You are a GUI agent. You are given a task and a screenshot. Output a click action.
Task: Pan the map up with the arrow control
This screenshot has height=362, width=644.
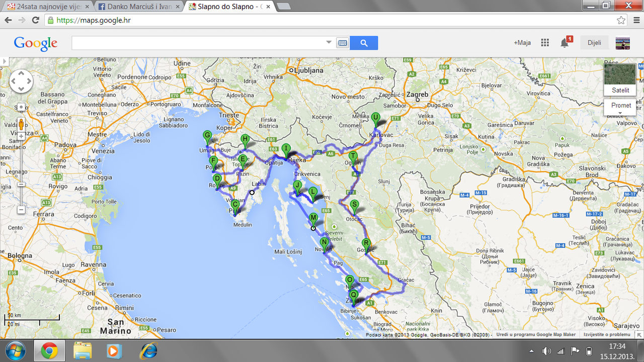[21, 73]
